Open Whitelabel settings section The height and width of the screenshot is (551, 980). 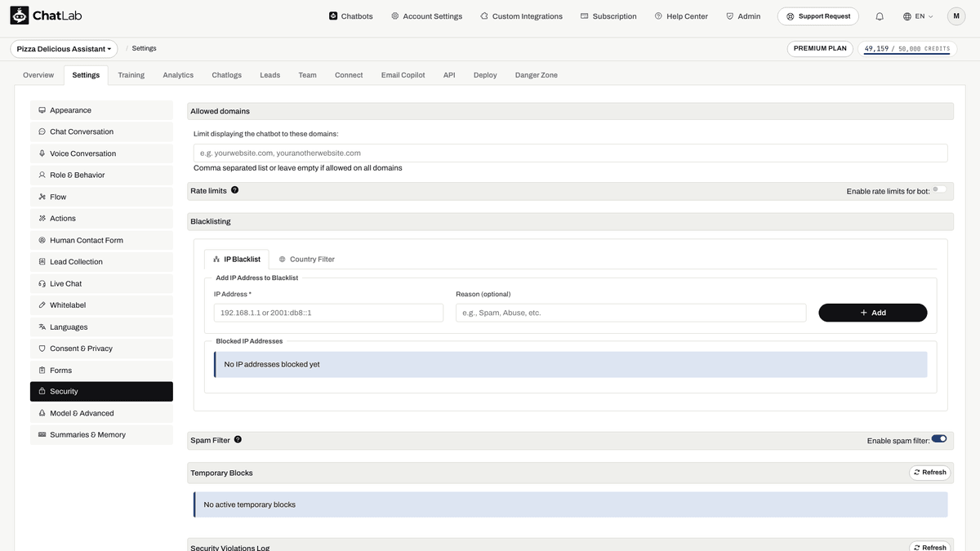tap(101, 304)
